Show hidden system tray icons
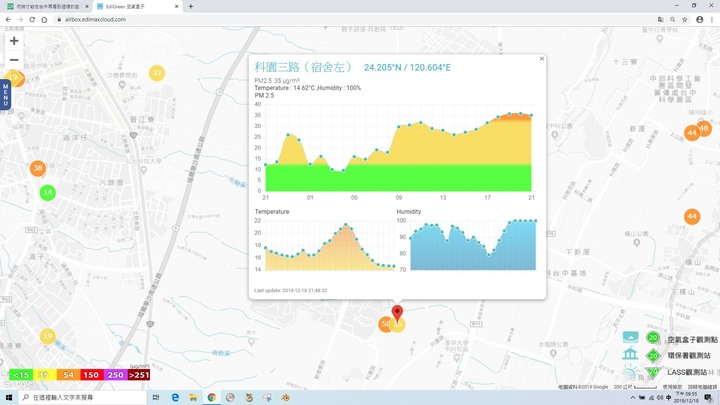Image resolution: width=720 pixels, height=405 pixels. click(633, 398)
